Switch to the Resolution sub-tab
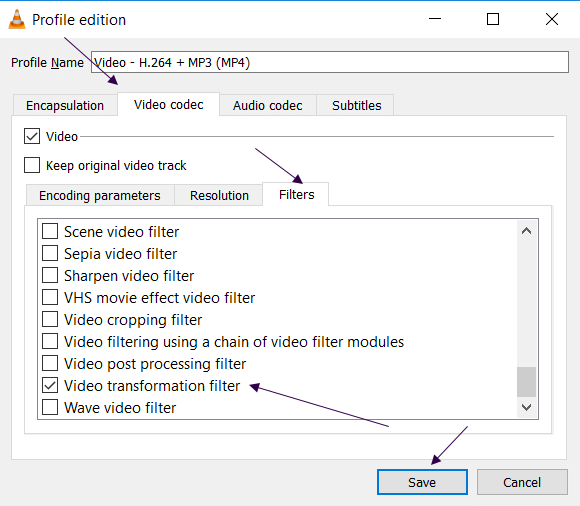Image resolution: width=580 pixels, height=506 pixels. pos(219,195)
